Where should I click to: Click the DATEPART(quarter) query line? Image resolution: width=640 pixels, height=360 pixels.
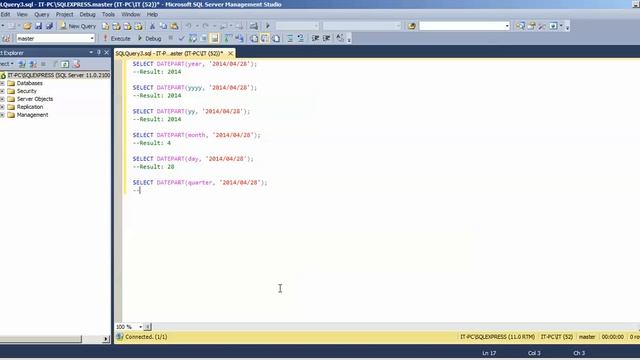[x=200, y=182]
